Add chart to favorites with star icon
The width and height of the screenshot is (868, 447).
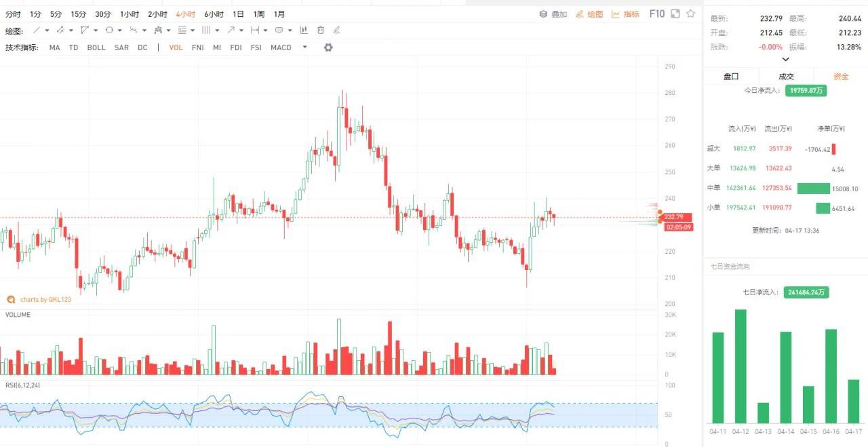coord(690,14)
